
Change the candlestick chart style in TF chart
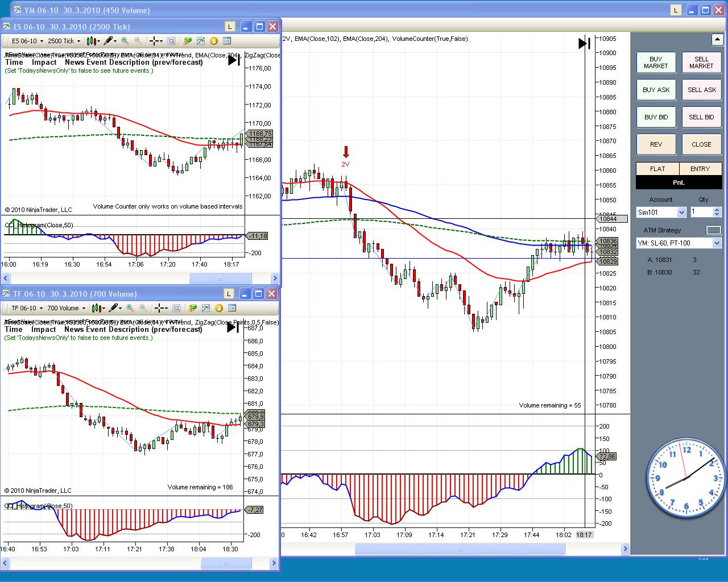click(x=97, y=308)
